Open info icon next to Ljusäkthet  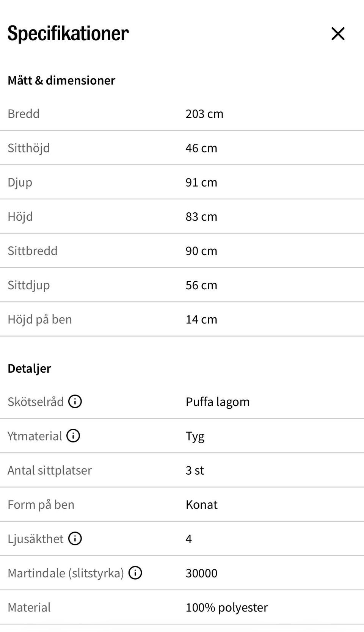tap(75, 538)
